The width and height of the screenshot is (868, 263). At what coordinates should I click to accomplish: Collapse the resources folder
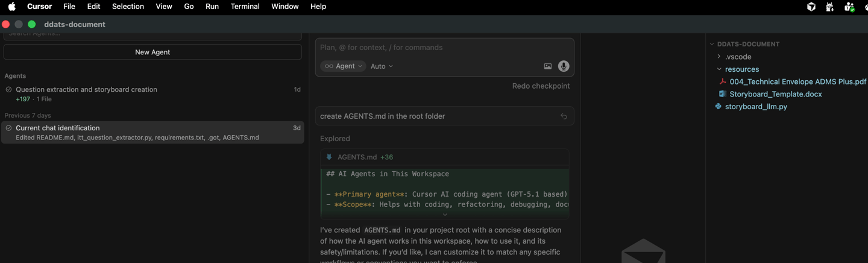click(x=719, y=69)
